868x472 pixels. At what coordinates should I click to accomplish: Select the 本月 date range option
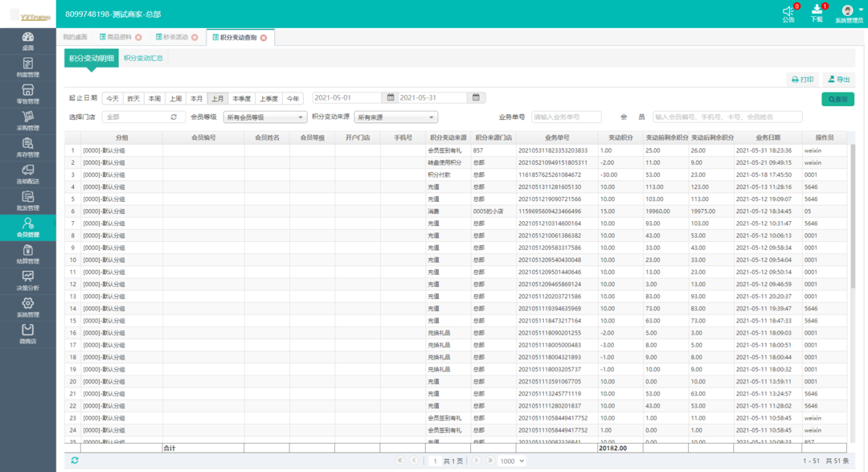(196, 99)
